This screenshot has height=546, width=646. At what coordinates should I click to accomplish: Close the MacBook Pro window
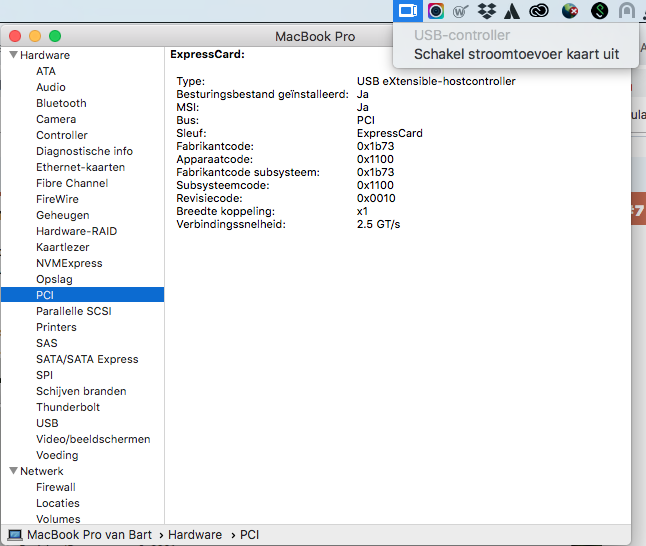pyautogui.click(x=15, y=36)
